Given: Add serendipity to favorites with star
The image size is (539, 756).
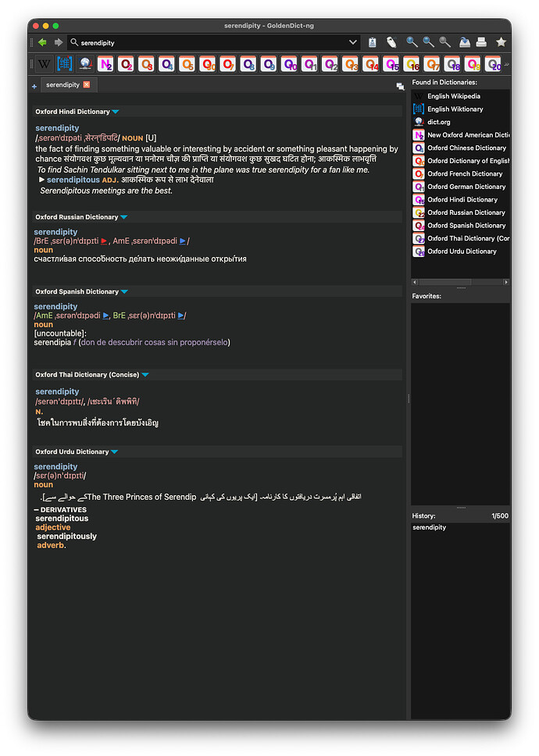Looking at the screenshot, I should click(501, 42).
